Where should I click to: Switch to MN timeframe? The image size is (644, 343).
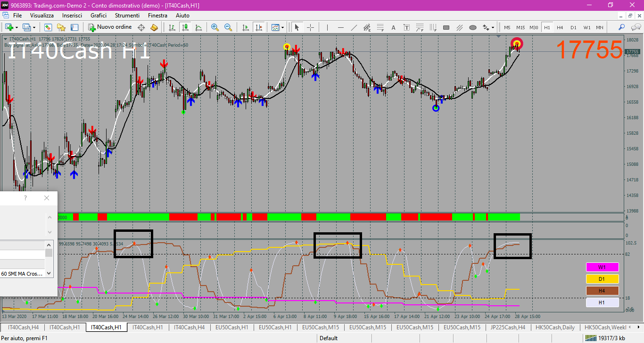pos(600,27)
